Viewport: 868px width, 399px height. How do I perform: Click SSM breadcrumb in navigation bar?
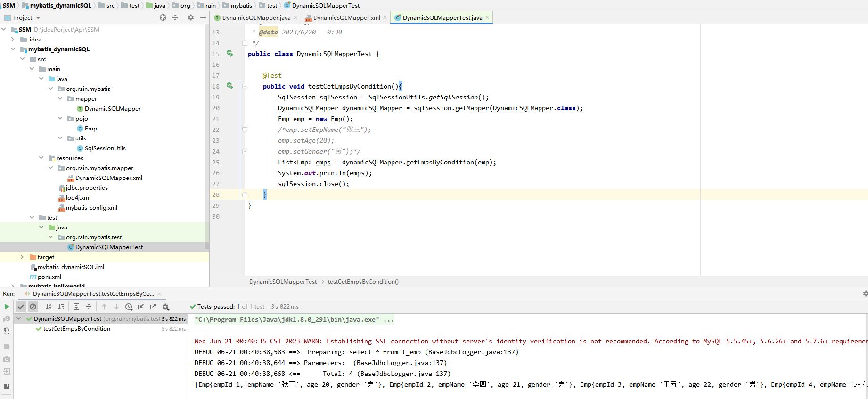(9, 5)
